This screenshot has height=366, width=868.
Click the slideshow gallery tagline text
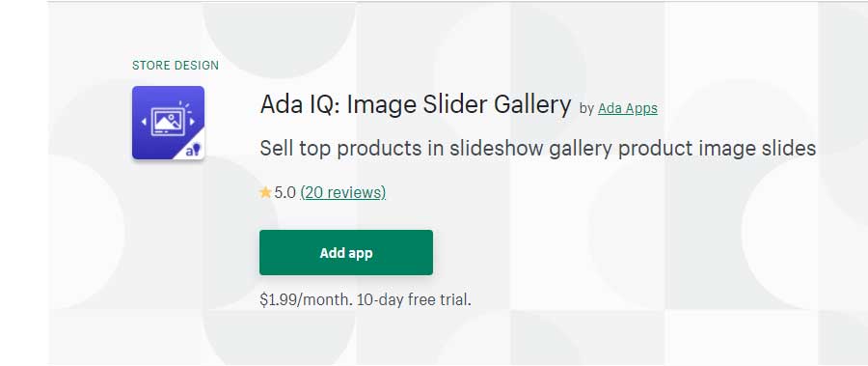[x=537, y=148]
